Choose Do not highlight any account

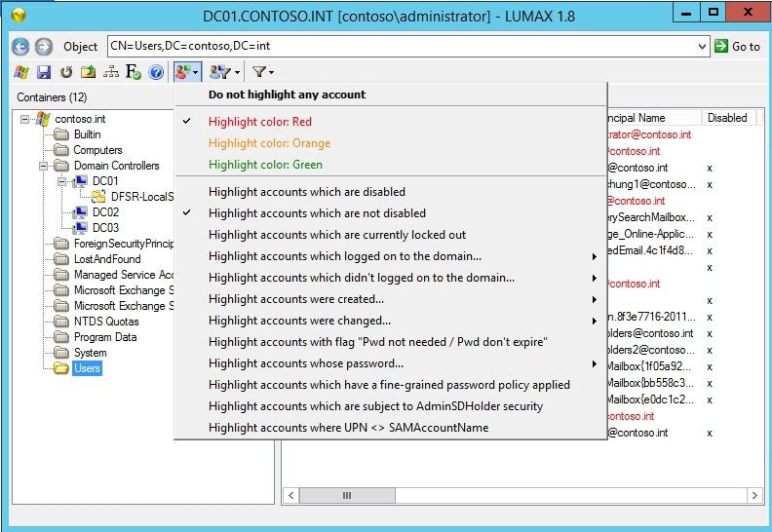[x=391, y=95]
